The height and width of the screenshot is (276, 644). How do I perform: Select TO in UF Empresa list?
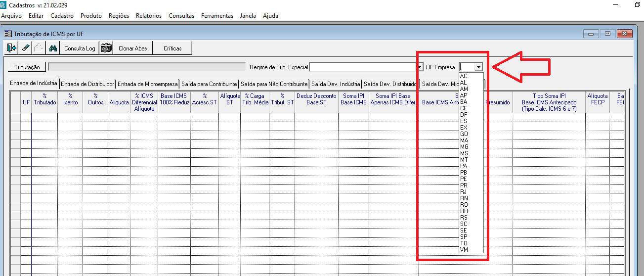pos(471,243)
